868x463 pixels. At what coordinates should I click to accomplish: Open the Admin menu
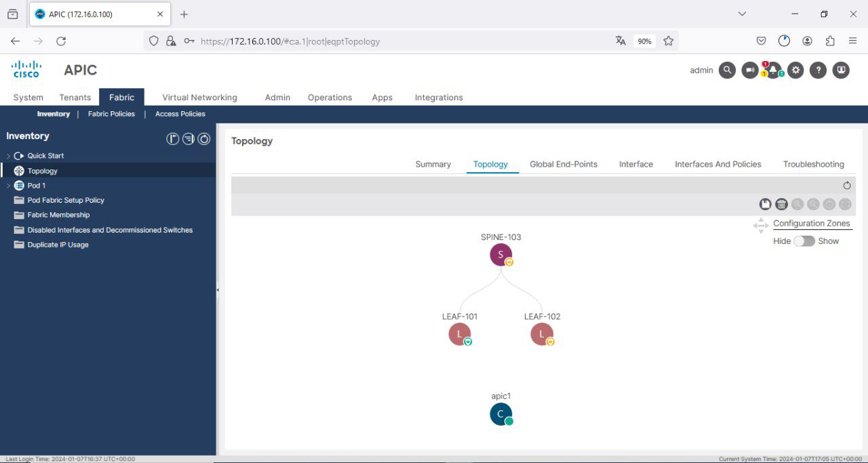[x=277, y=97]
